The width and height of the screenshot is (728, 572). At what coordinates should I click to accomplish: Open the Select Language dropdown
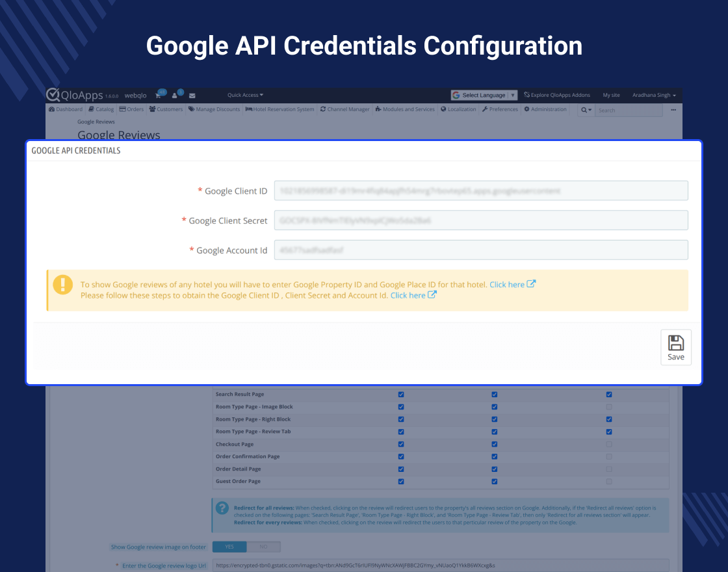(484, 95)
